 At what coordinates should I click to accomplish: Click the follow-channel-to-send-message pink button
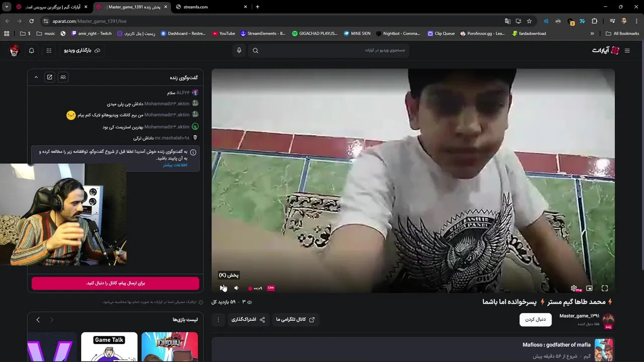pos(115,283)
